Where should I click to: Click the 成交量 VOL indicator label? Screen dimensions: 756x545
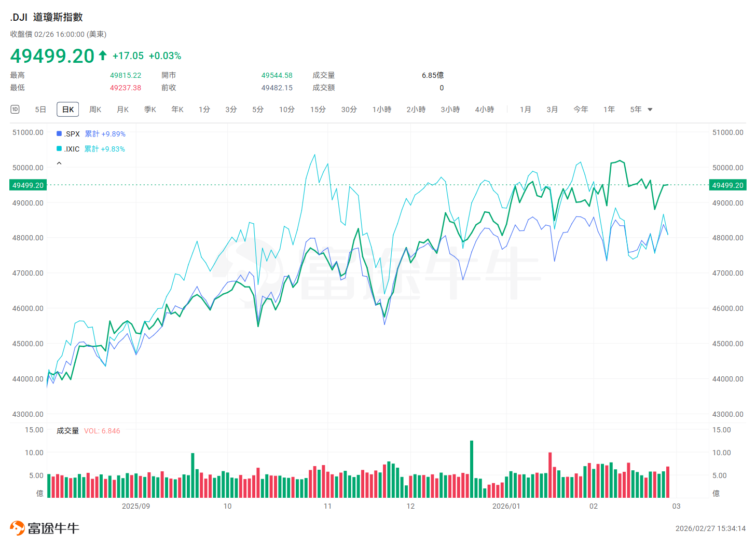coord(88,431)
